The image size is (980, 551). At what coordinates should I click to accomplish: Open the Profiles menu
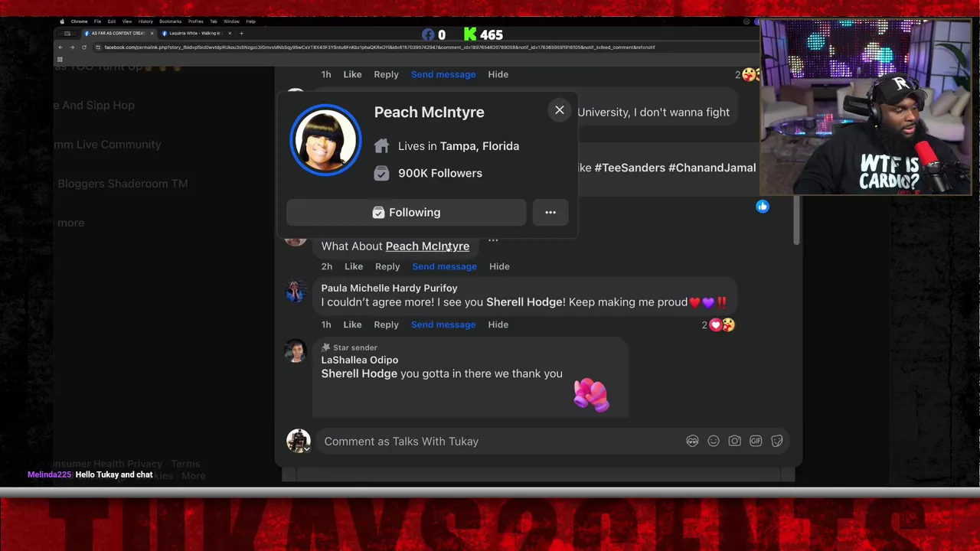(196, 21)
